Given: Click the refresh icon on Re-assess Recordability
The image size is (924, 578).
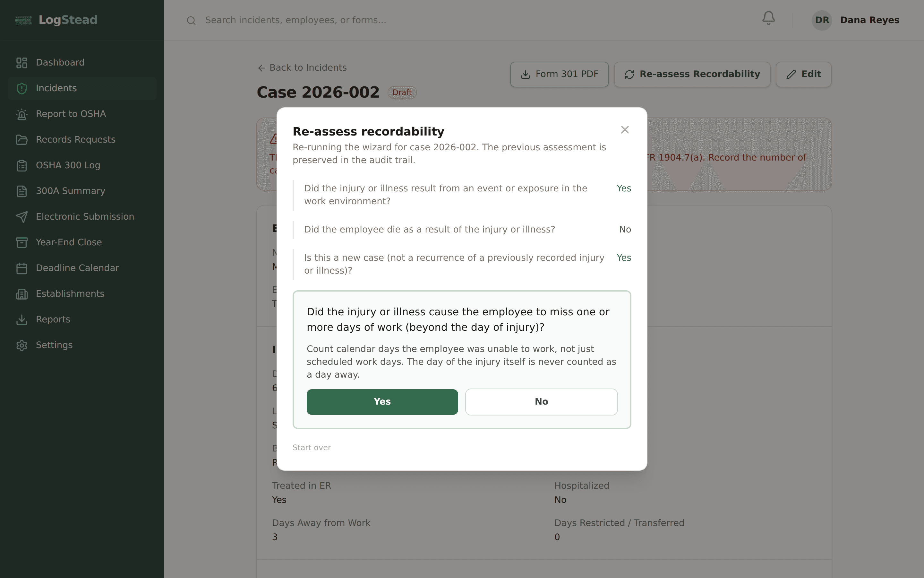Looking at the screenshot, I should tap(629, 74).
